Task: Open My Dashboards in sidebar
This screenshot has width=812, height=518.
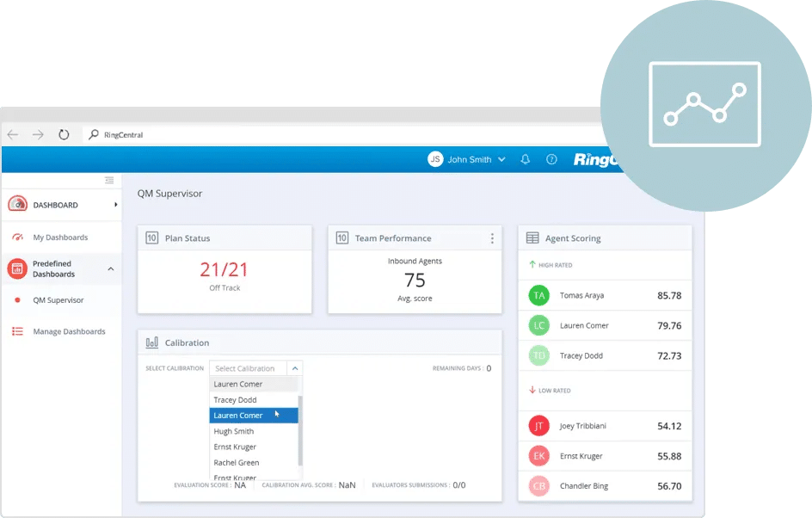Action: click(60, 237)
